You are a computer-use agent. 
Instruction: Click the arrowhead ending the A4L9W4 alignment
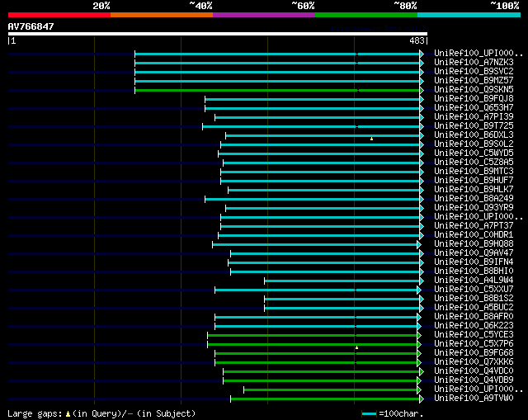click(x=422, y=281)
